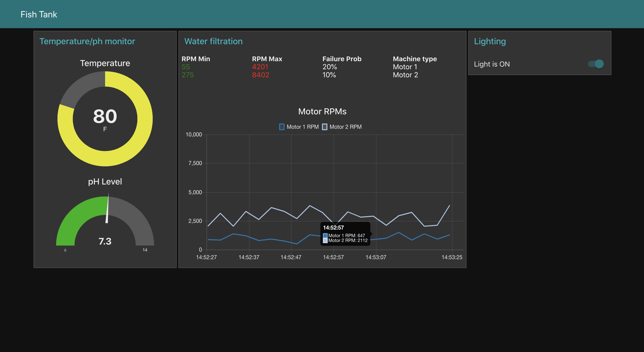Click the 14:53:25 time axis label

pos(452,257)
